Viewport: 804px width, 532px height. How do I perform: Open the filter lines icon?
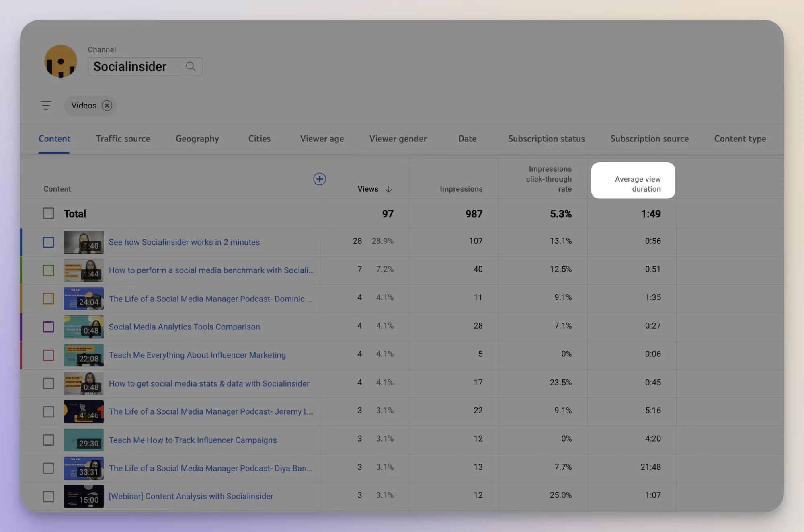(46, 106)
